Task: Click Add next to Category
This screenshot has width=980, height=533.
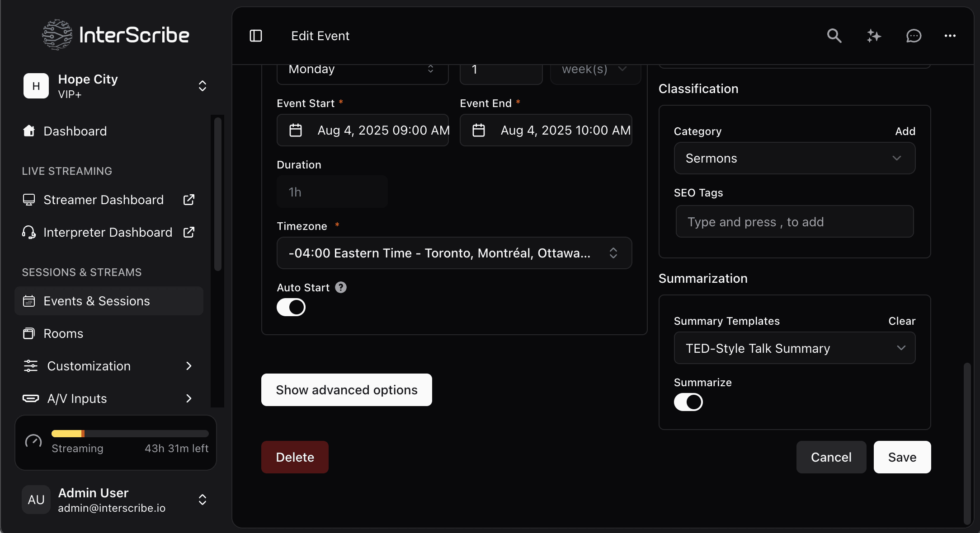Action: click(905, 131)
